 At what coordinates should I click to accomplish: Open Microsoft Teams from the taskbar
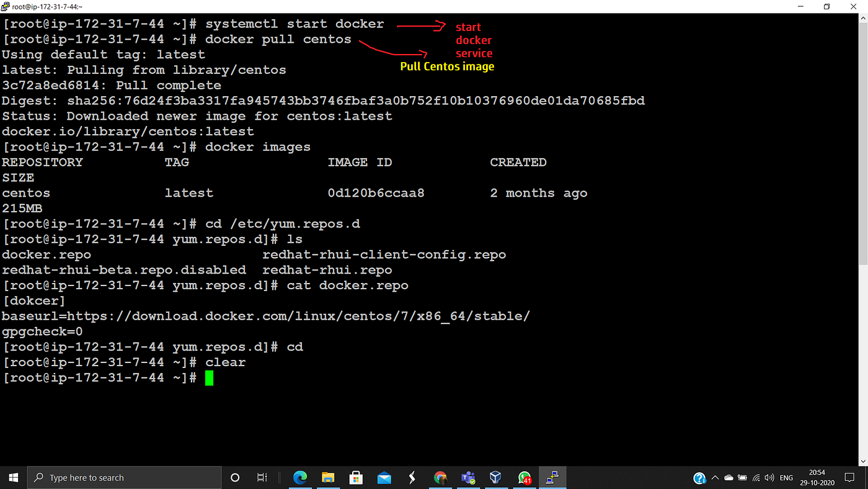(468, 477)
